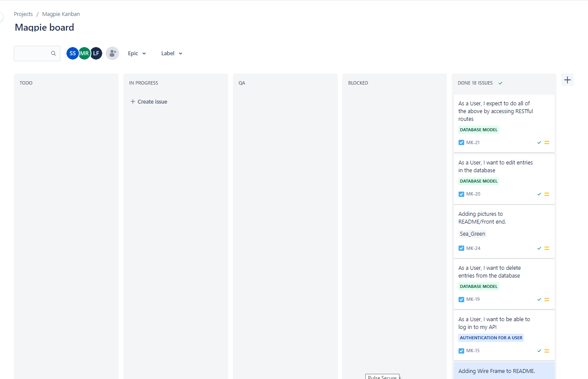The height and width of the screenshot is (379, 588).
Task: Click the LF avatar
Action: pos(96,53)
